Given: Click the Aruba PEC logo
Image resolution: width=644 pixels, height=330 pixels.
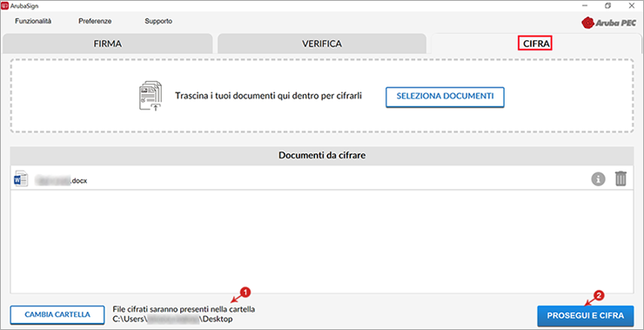Looking at the screenshot, I should click(608, 23).
